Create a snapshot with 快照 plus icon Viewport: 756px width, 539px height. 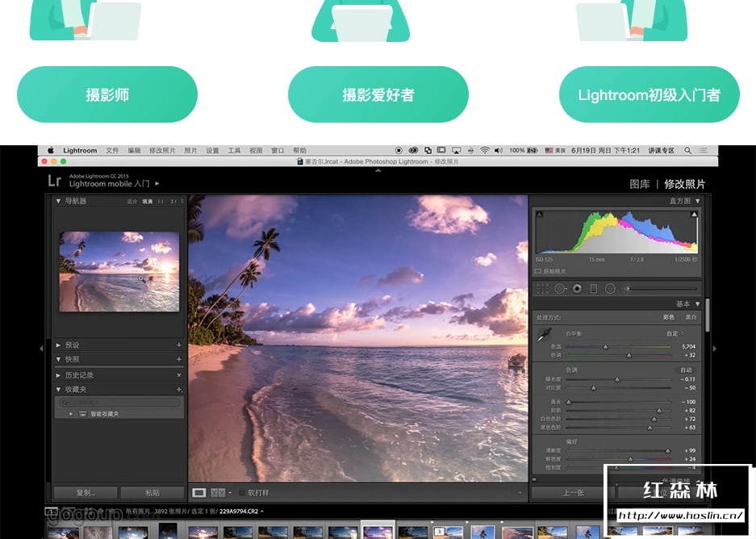click(x=179, y=359)
